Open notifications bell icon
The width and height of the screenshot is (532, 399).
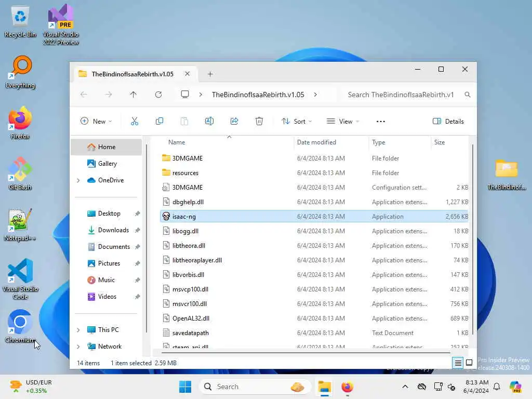pos(497,387)
